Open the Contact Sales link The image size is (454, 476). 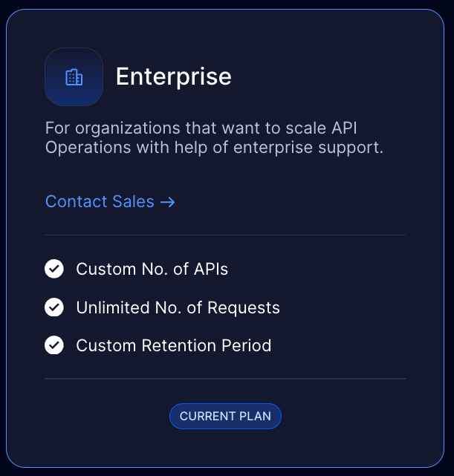click(100, 201)
